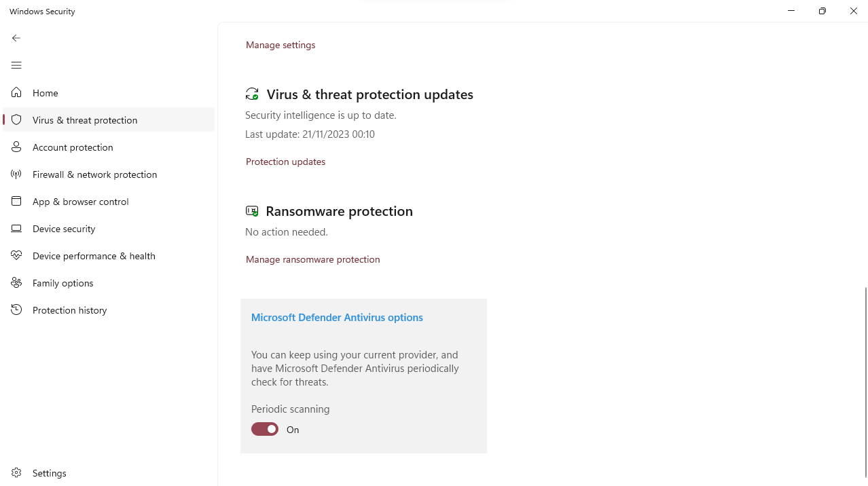Click the Protection history clock icon

[16, 310]
